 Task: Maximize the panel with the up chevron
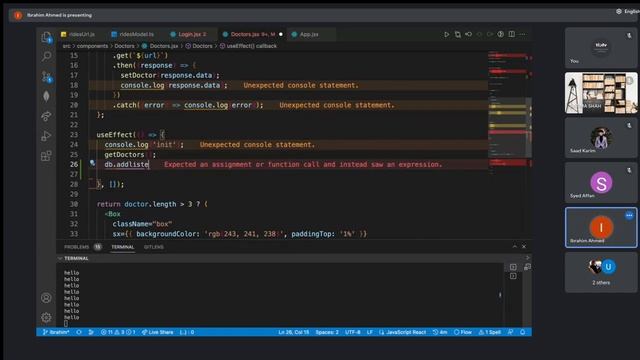coord(514,247)
